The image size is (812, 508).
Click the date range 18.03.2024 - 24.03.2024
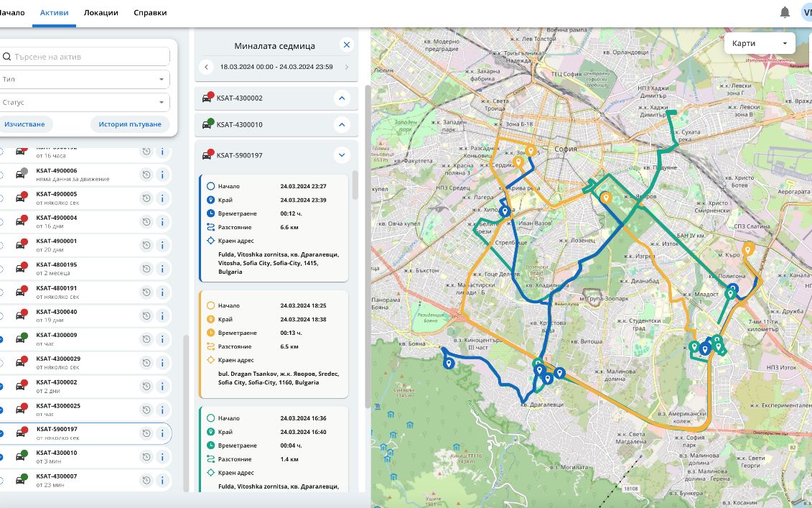pos(276,67)
